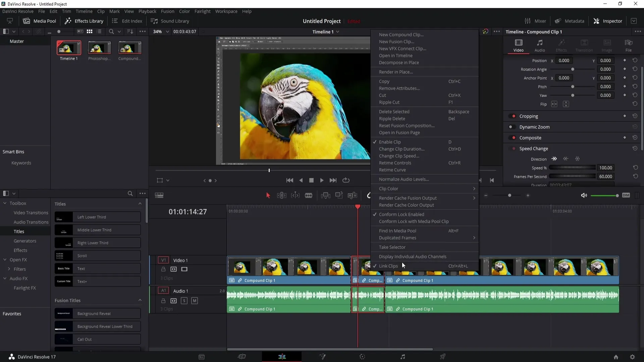The width and height of the screenshot is (644, 362).
Task: Click the Snapping toggle icon in toolbar
Action: click(368, 195)
